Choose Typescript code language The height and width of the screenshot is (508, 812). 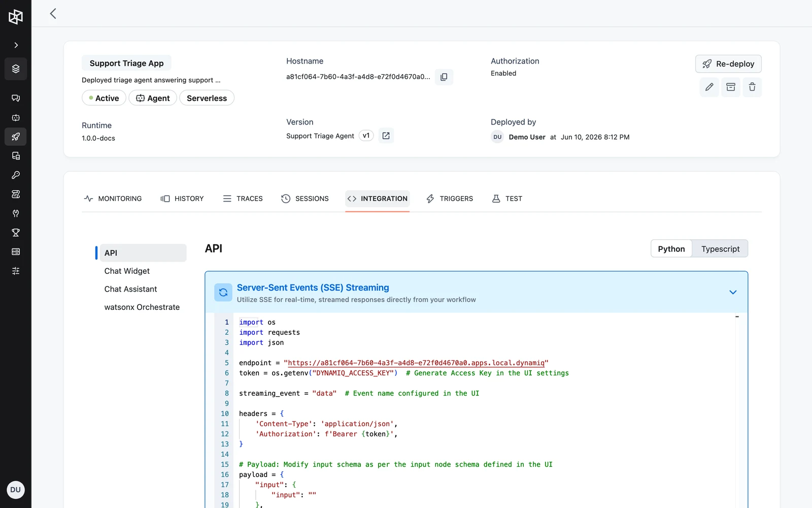[x=720, y=249]
